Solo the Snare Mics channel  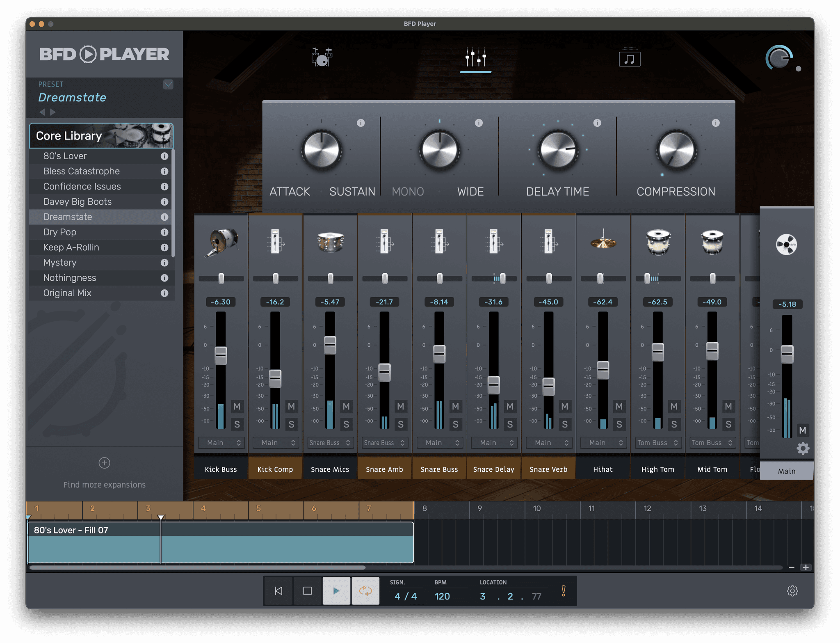346,424
